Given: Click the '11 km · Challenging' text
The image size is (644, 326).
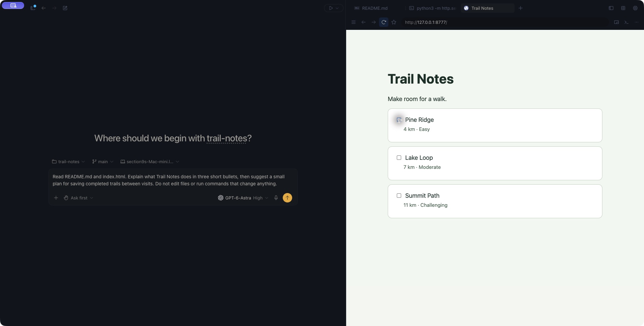Looking at the screenshot, I should click(x=425, y=205).
